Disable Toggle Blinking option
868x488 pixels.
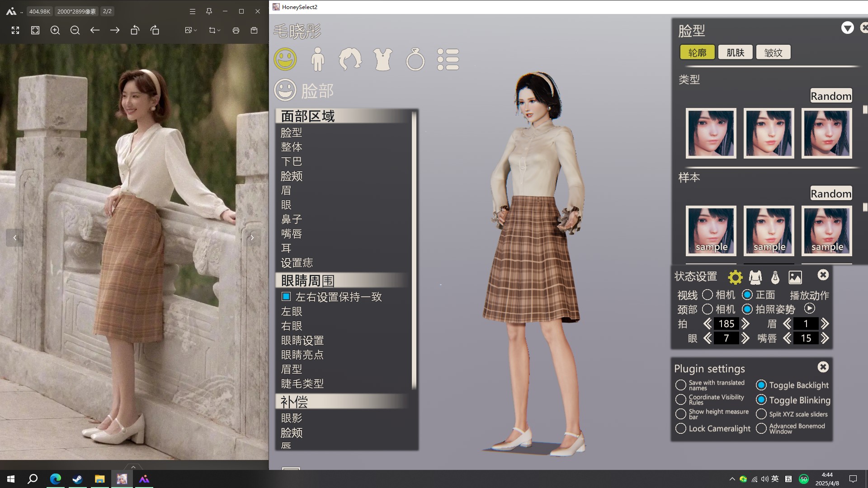coord(761,400)
